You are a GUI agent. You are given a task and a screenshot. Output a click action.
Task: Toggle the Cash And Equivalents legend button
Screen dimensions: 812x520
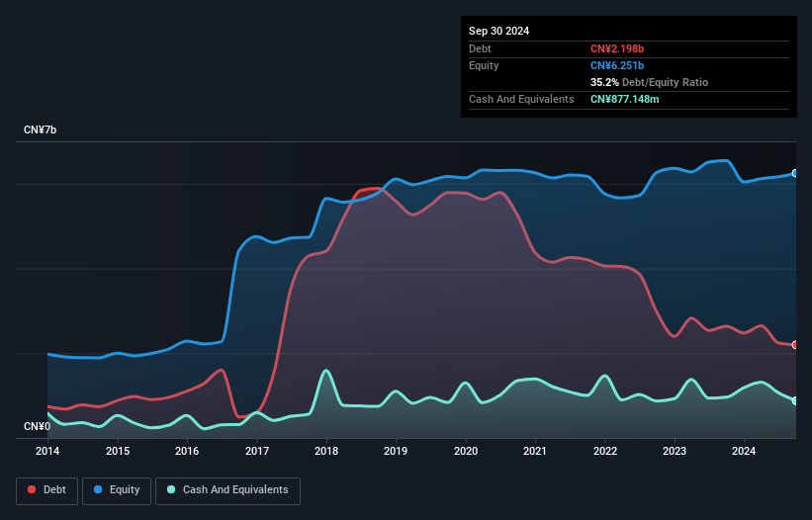[227, 490]
